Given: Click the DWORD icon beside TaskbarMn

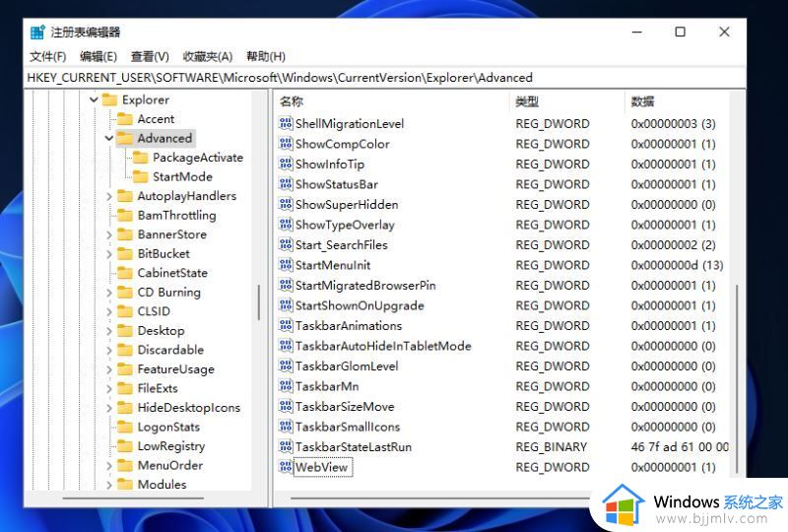Looking at the screenshot, I should pyautogui.click(x=286, y=386).
